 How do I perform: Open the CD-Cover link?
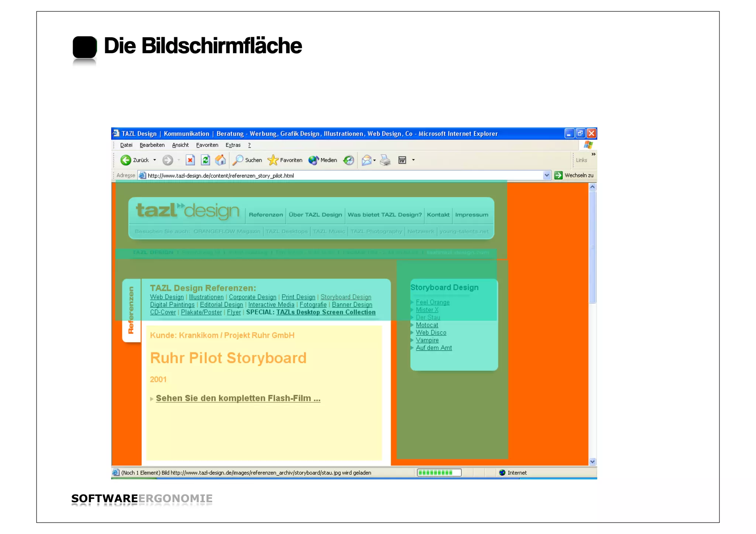[163, 312]
